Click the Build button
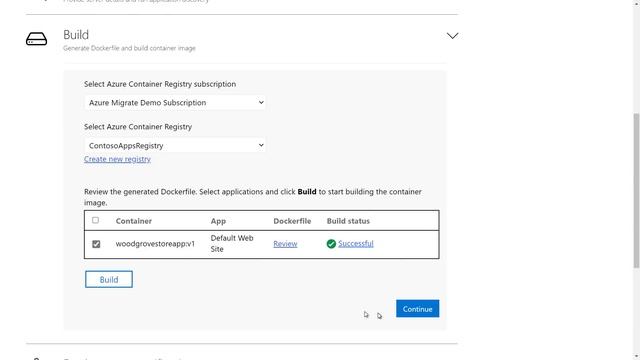The image size is (640, 360). point(109,280)
